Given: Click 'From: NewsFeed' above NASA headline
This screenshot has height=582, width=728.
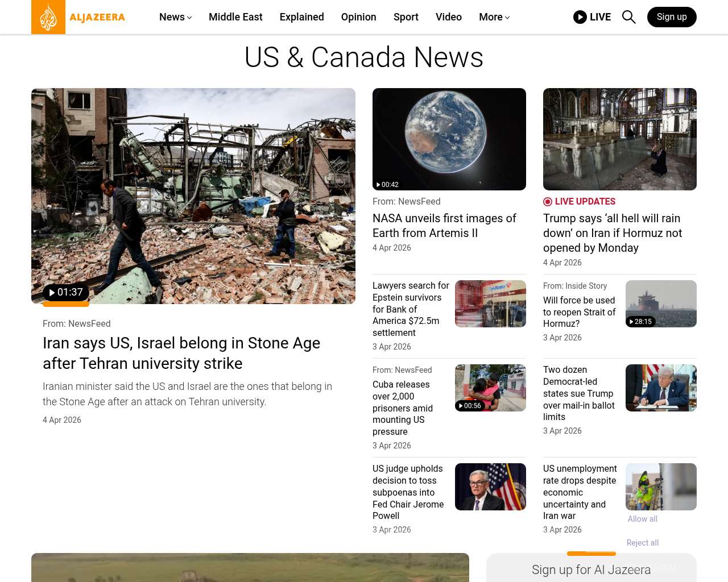Looking at the screenshot, I should click(x=407, y=202).
